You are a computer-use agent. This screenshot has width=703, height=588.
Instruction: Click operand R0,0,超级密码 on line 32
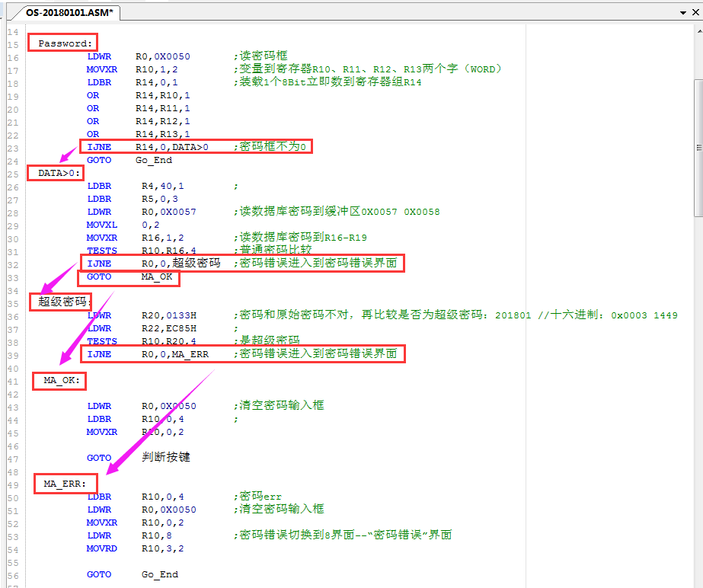point(181,264)
